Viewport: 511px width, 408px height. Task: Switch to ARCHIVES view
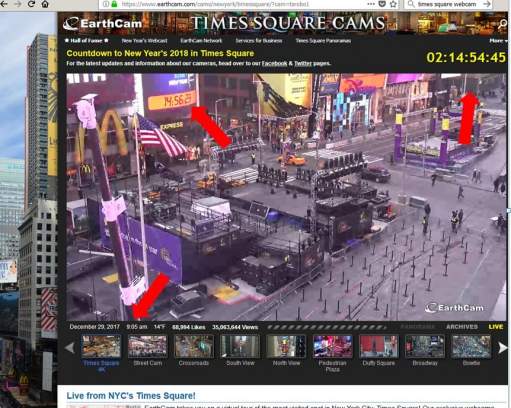click(x=462, y=327)
